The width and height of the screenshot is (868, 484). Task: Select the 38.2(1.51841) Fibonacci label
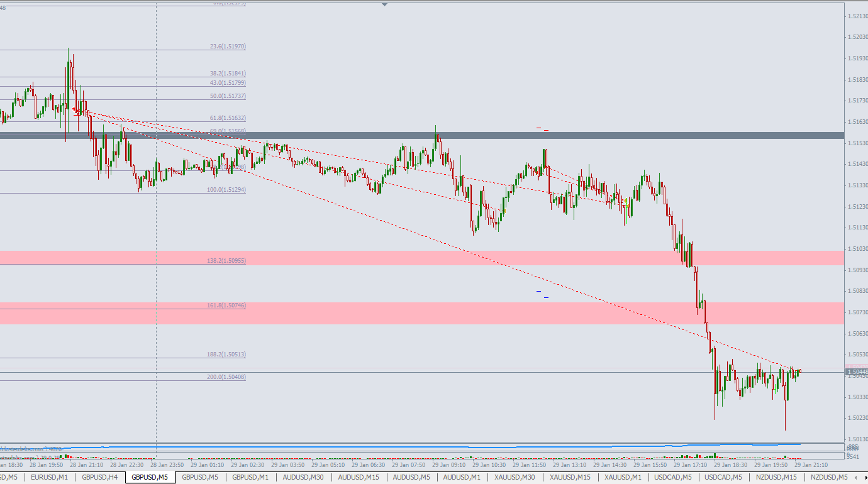tap(228, 74)
